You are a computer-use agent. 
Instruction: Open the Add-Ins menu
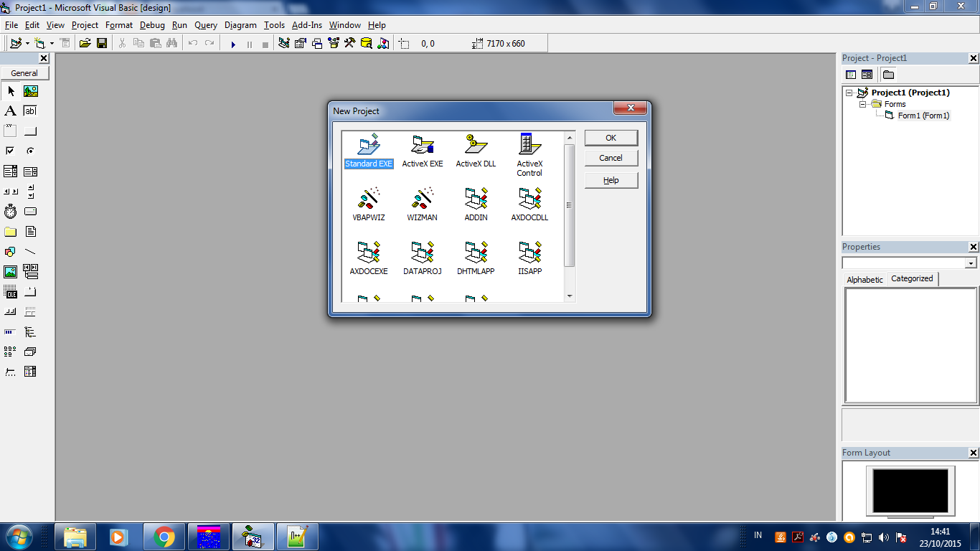[306, 24]
